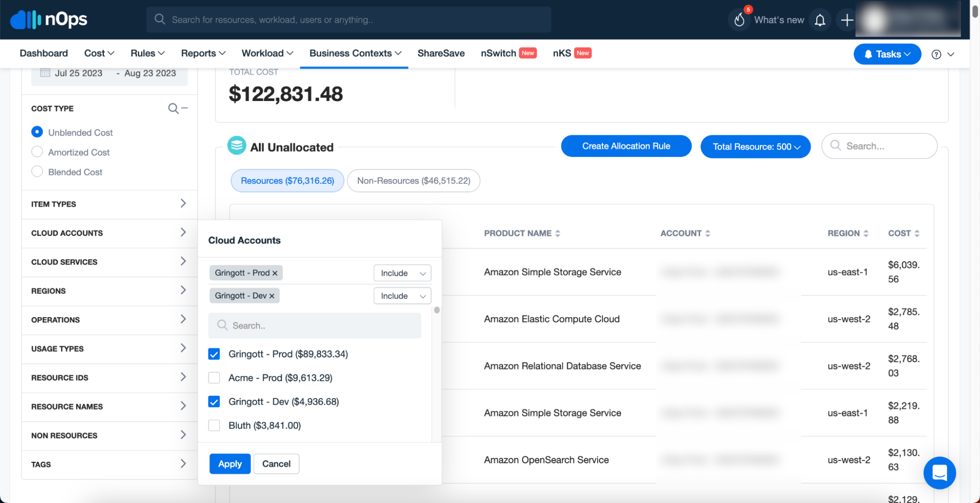The height and width of the screenshot is (503, 980).
Task: Go to the Dashboard menu
Action: (44, 53)
